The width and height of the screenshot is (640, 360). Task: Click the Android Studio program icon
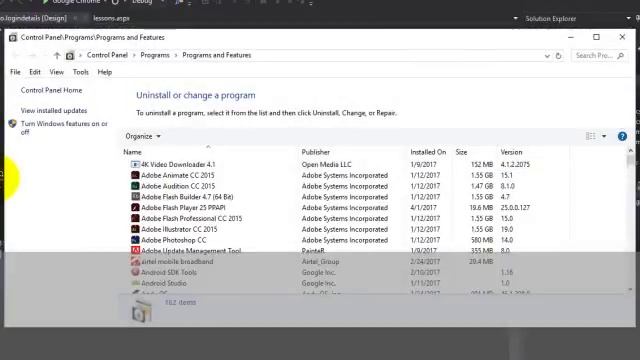pyautogui.click(x=135, y=283)
